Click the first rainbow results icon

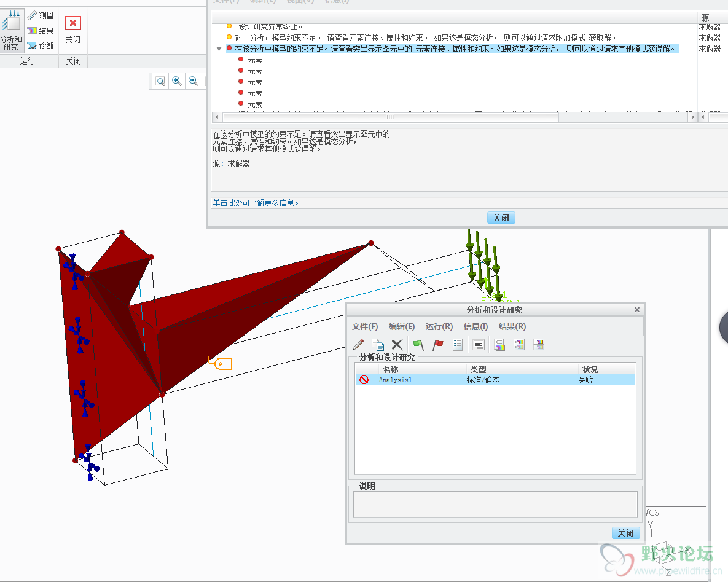pyautogui.click(x=499, y=345)
